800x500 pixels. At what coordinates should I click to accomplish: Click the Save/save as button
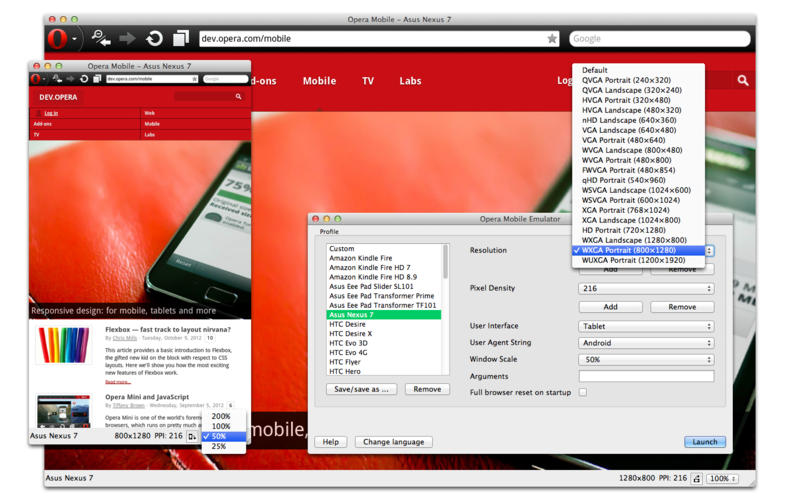(x=361, y=389)
